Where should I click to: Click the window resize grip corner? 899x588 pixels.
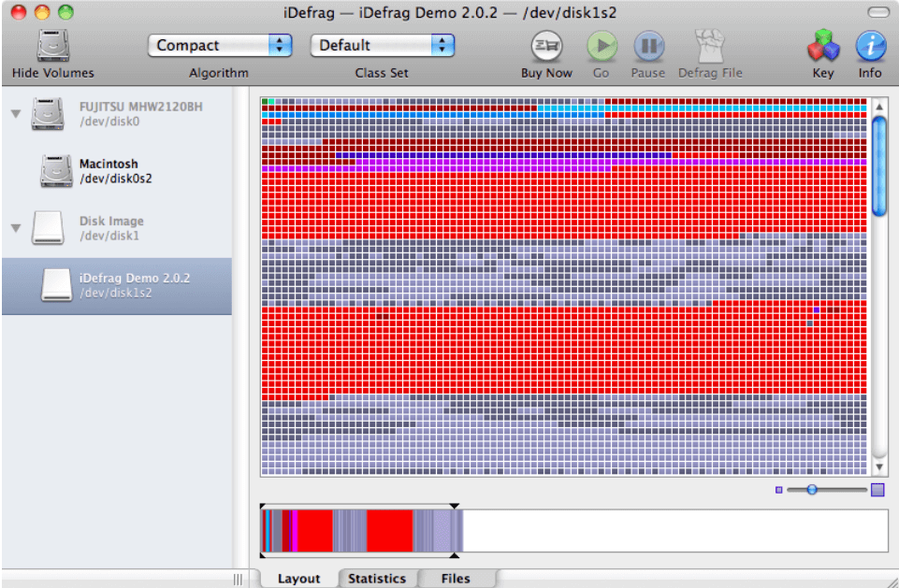(892, 581)
